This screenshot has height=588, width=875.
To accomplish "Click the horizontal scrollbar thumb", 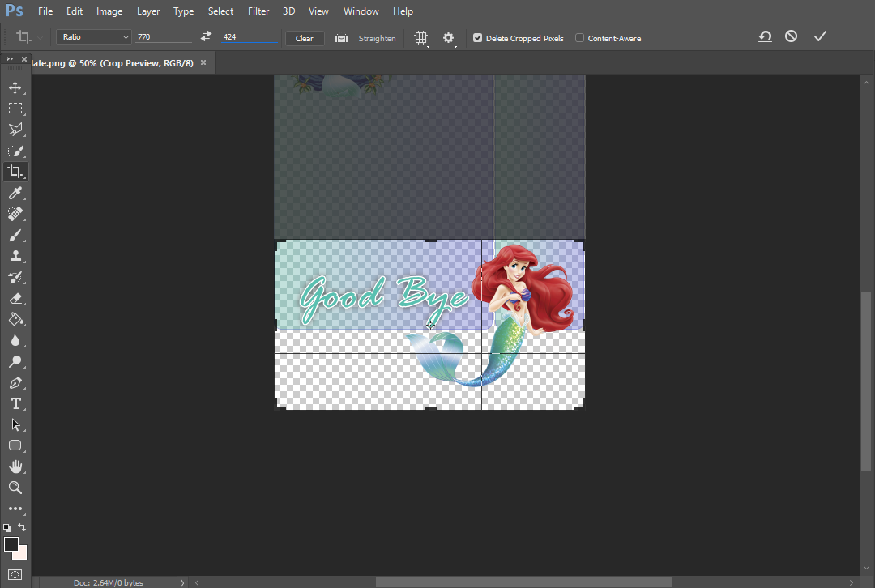I will pos(523,582).
